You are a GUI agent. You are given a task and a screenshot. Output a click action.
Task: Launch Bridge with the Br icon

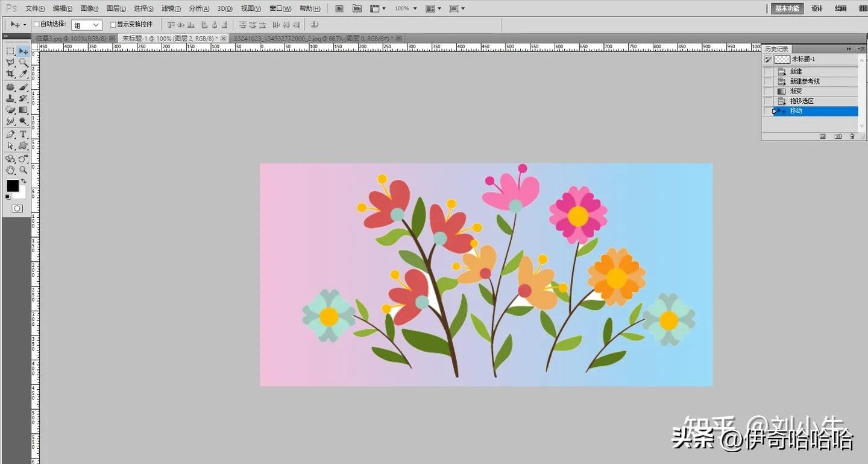[x=339, y=8]
